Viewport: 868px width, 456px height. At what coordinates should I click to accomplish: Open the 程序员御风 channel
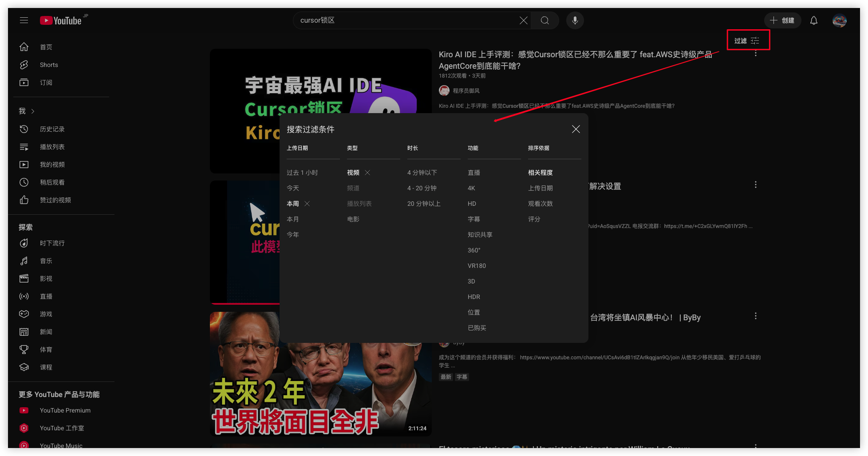coord(466,90)
